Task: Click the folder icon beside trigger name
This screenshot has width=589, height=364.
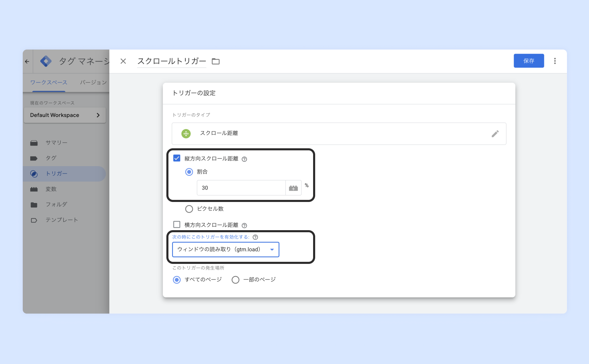Action: pos(216,61)
